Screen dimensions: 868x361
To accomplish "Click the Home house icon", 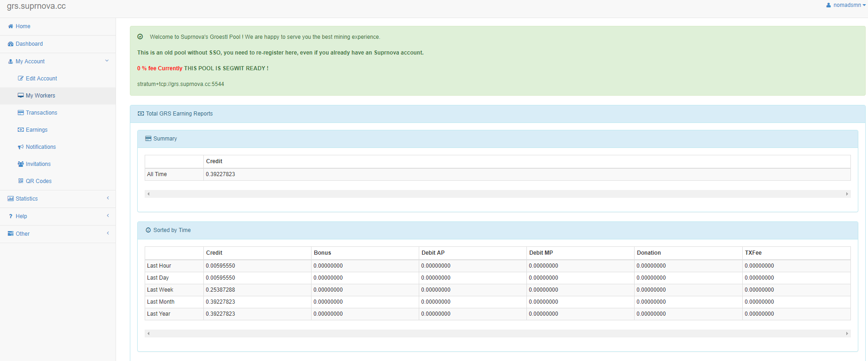I will [10, 26].
